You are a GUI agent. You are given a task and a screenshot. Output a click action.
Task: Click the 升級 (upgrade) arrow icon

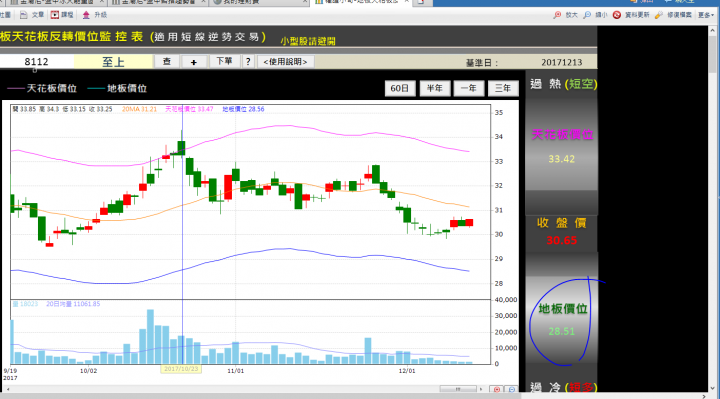click(x=86, y=15)
